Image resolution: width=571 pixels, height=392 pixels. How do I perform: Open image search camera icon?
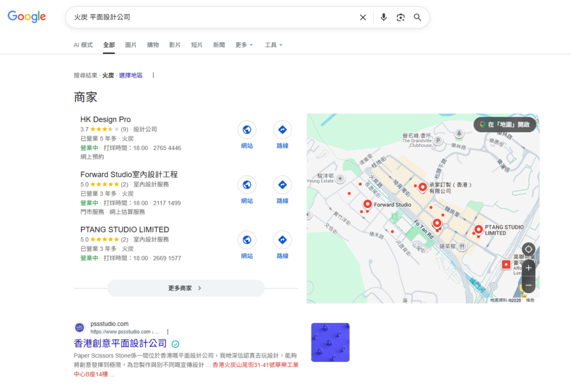(400, 17)
